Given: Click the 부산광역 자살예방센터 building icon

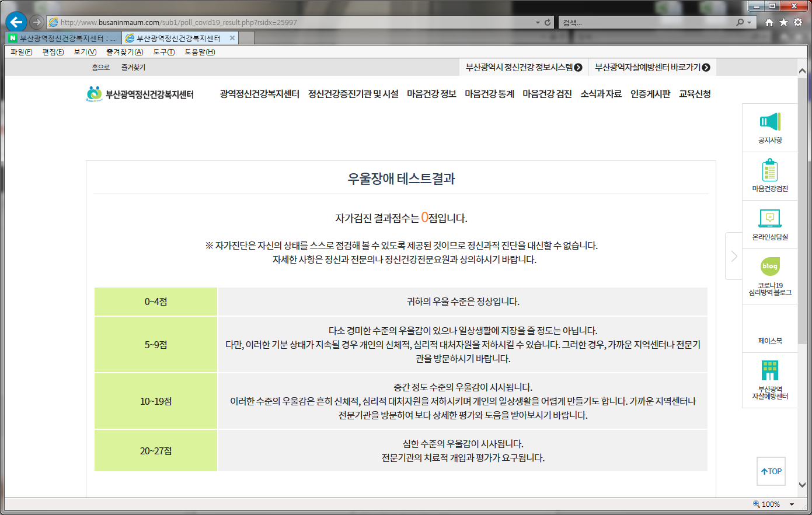Looking at the screenshot, I should coord(770,371).
